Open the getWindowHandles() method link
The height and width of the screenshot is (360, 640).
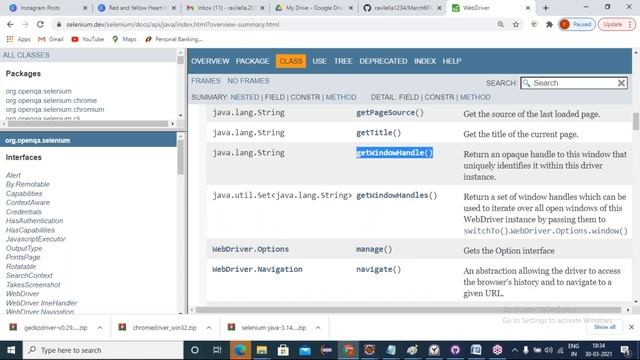pos(396,196)
